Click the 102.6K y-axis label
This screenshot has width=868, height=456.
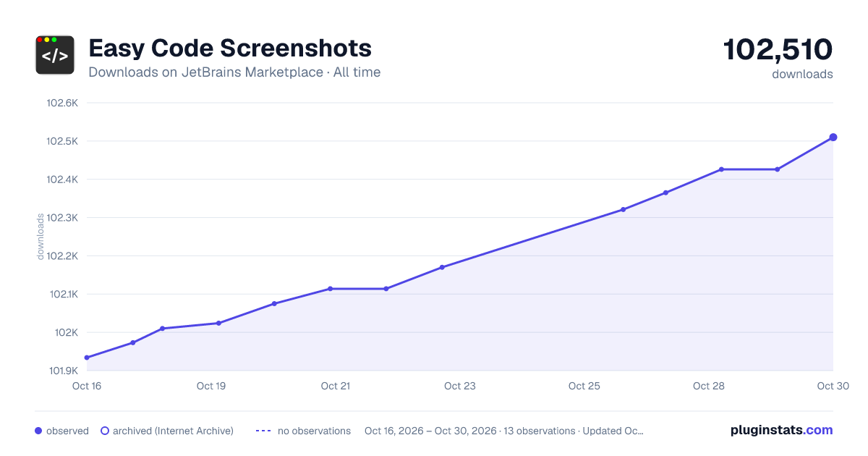(x=62, y=103)
